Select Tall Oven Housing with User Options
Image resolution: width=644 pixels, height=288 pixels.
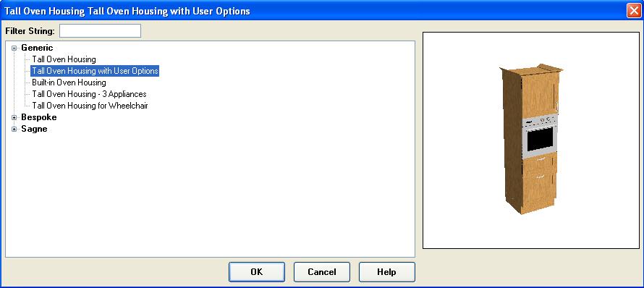95,71
